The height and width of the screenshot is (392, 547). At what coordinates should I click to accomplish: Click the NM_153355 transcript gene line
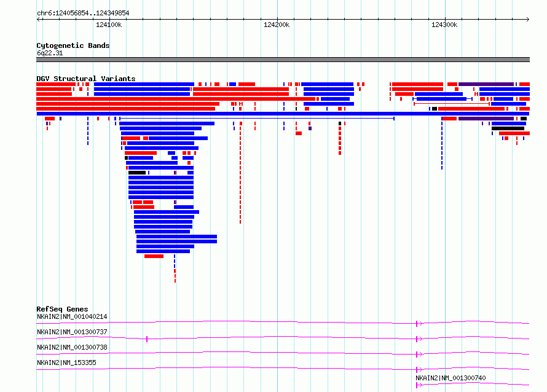[283, 369]
